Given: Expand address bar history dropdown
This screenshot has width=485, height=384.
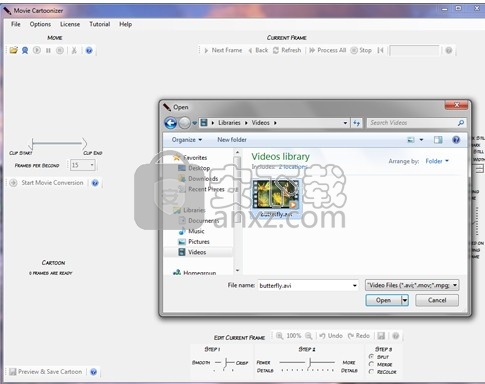Looking at the screenshot, I should click(x=345, y=123).
